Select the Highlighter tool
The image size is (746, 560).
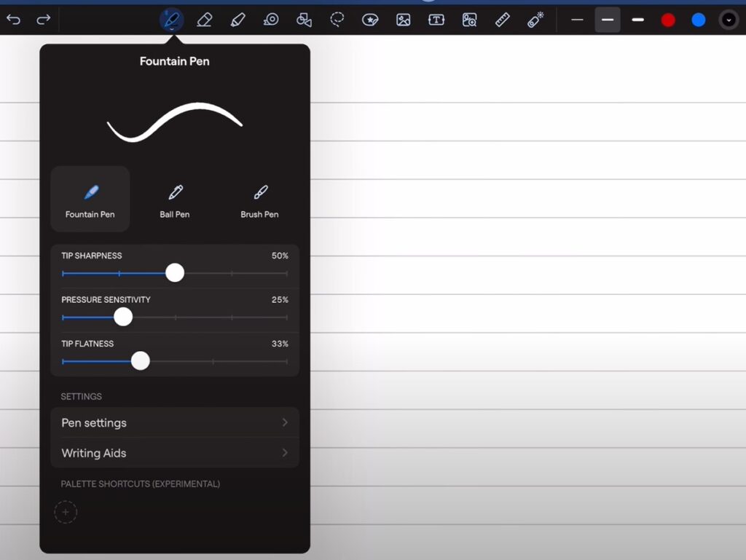tap(237, 20)
